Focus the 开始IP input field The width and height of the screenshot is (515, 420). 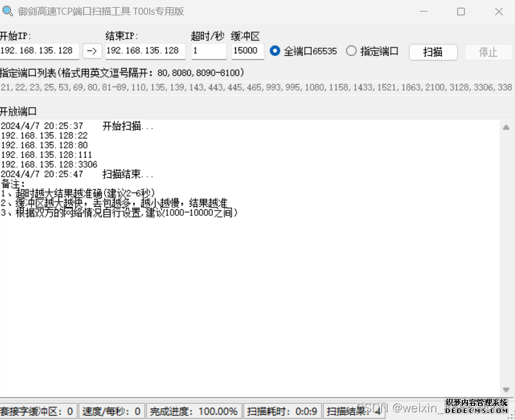tap(39, 51)
